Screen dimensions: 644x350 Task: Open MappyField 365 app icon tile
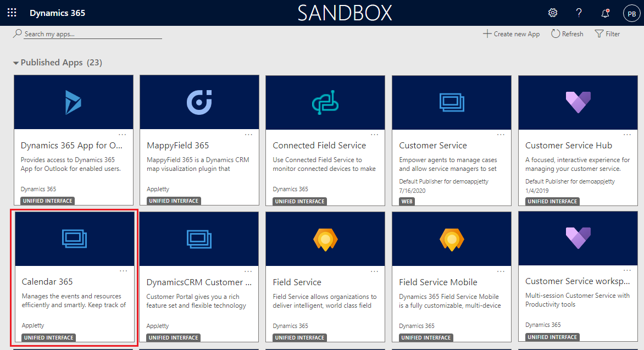(199, 102)
